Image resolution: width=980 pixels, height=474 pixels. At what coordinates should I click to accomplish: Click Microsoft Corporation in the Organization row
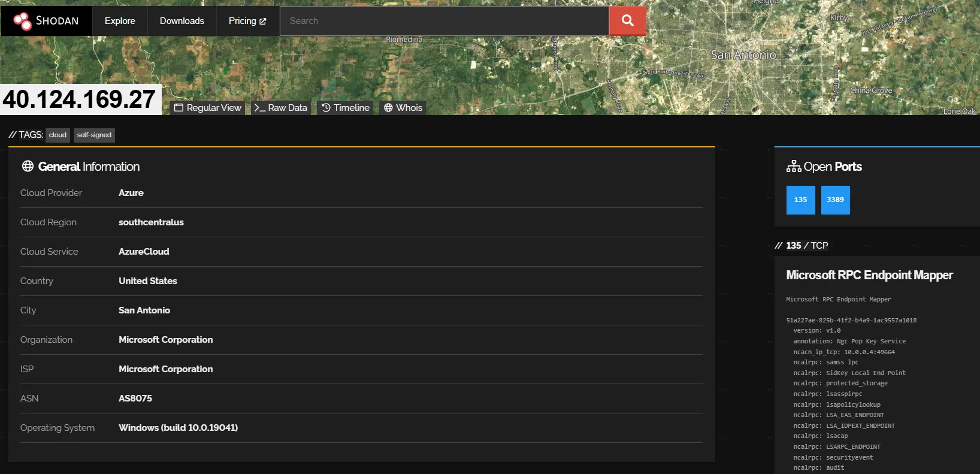point(166,340)
